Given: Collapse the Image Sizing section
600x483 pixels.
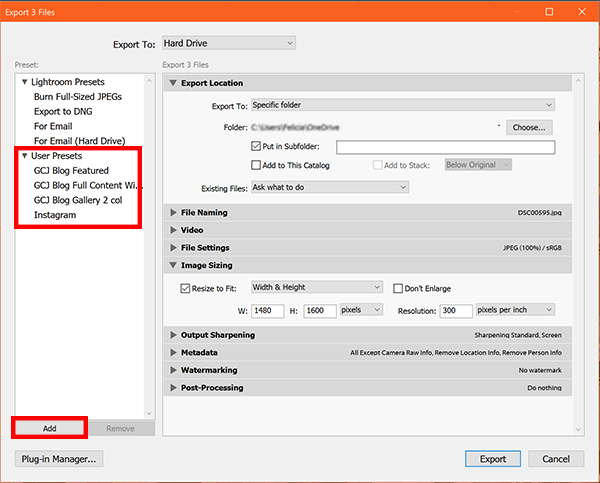Looking at the screenshot, I should click(173, 265).
